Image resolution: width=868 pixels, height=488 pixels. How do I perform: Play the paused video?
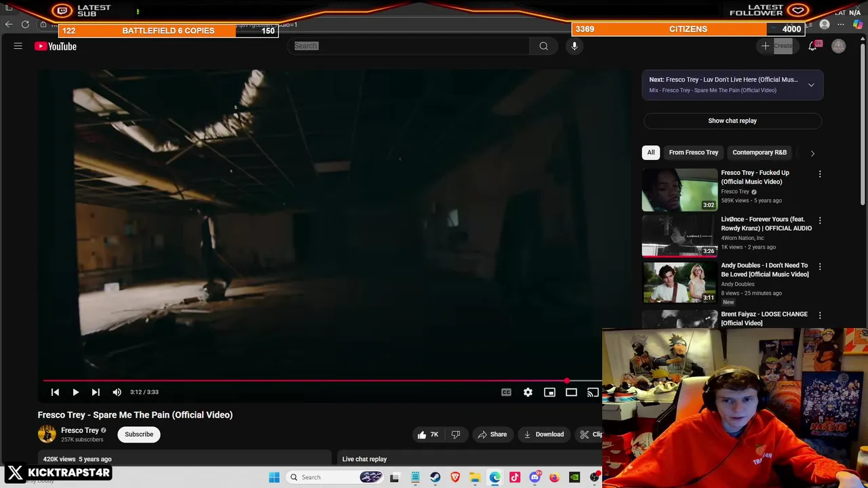point(75,392)
